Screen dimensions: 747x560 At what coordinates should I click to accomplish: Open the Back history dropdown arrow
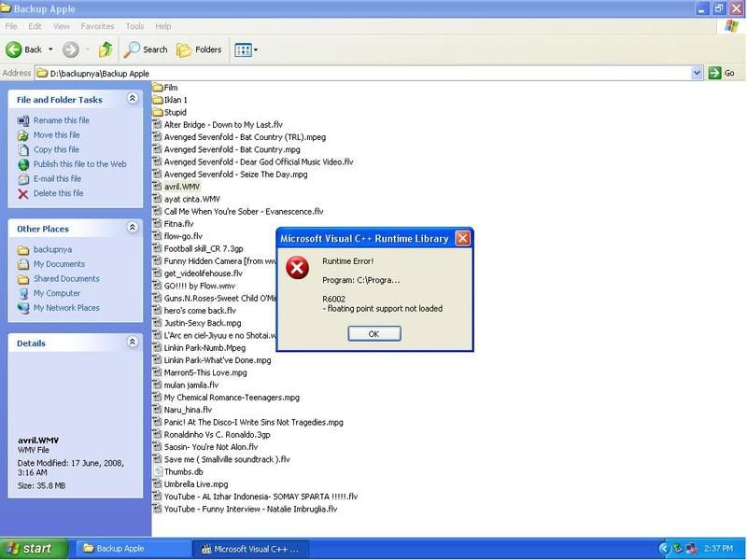pos(50,49)
